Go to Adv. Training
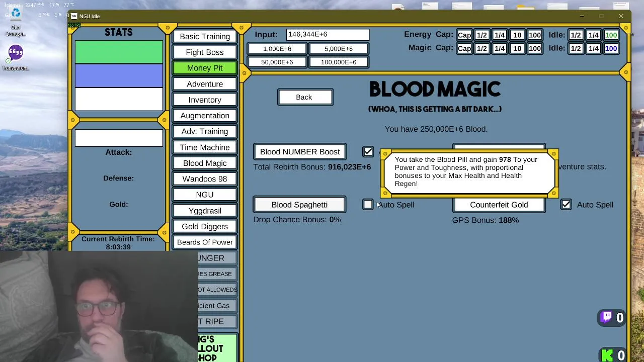Image resolution: width=644 pixels, height=362 pixels. 205,131
